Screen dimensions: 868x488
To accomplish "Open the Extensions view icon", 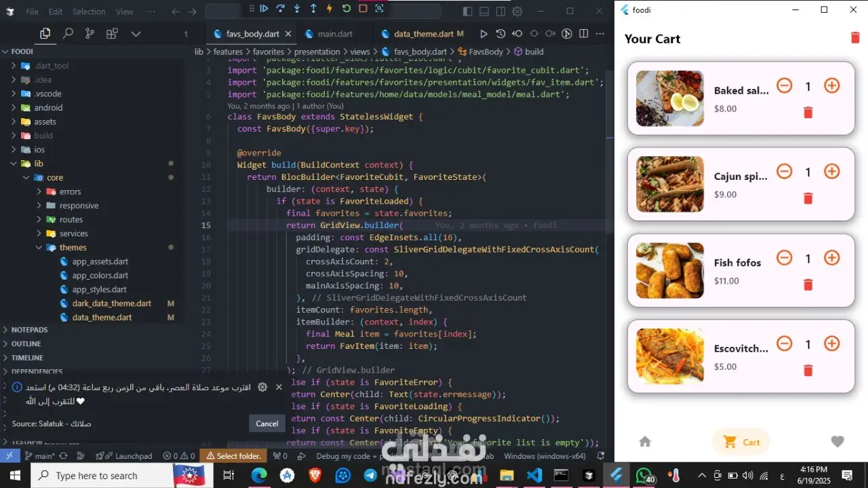I will (x=112, y=33).
